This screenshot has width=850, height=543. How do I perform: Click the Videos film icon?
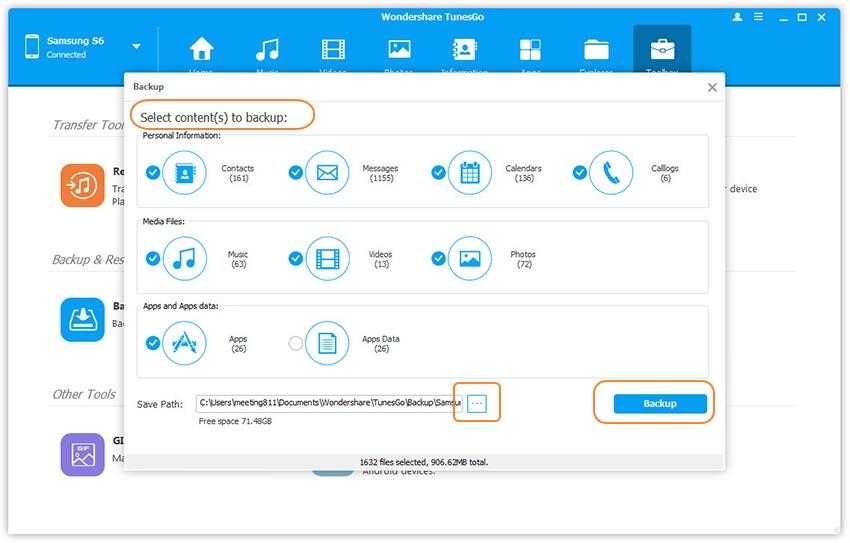(x=327, y=258)
